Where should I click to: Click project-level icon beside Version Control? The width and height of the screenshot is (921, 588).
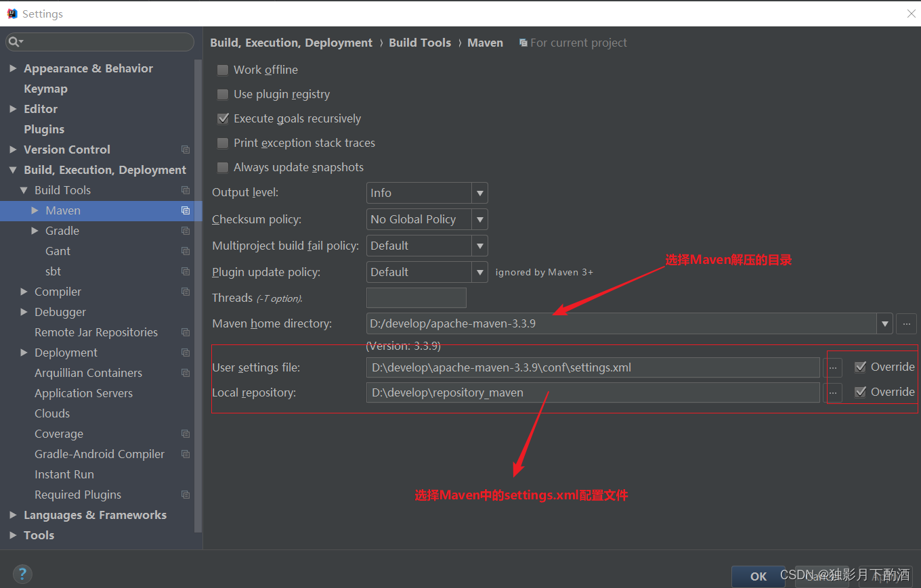(186, 150)
